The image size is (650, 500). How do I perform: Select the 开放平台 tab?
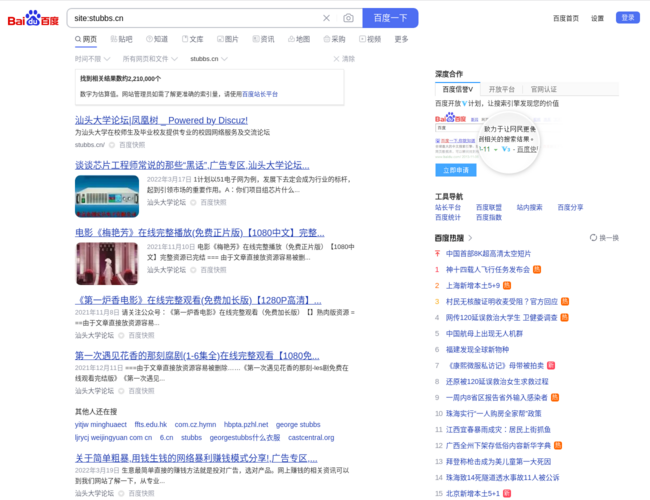click(x=502, y=89)
